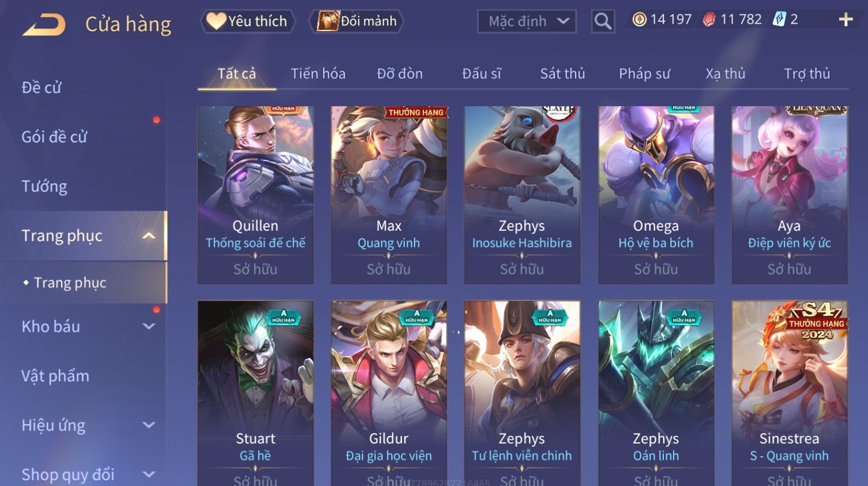Screen dimensions: 868x486
Task: Click the plus icon to add currency
Action: pos(846,20)
